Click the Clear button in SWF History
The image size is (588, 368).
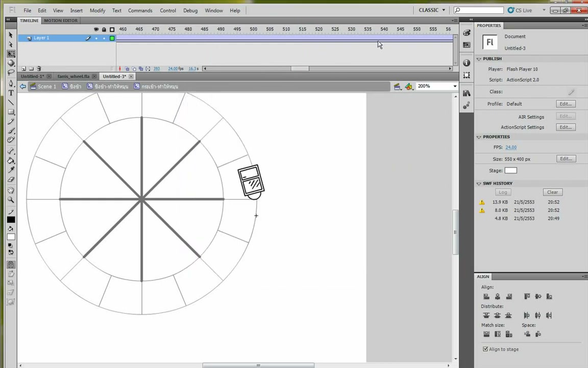tap(552, 192)
